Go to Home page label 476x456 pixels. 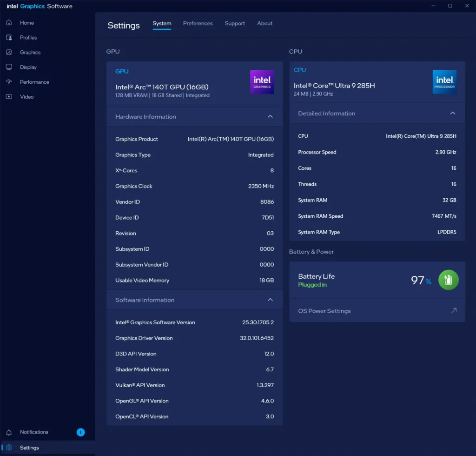tap(26, 23)
